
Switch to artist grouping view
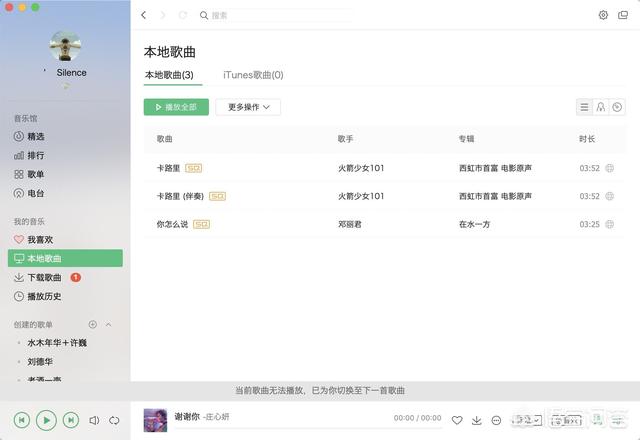601,107
